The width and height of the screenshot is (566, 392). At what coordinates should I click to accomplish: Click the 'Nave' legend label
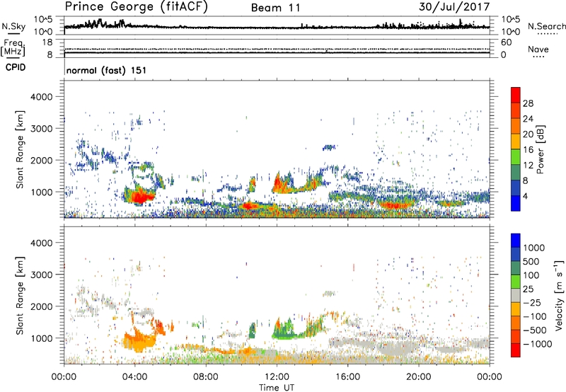click(x=538, y=49)
